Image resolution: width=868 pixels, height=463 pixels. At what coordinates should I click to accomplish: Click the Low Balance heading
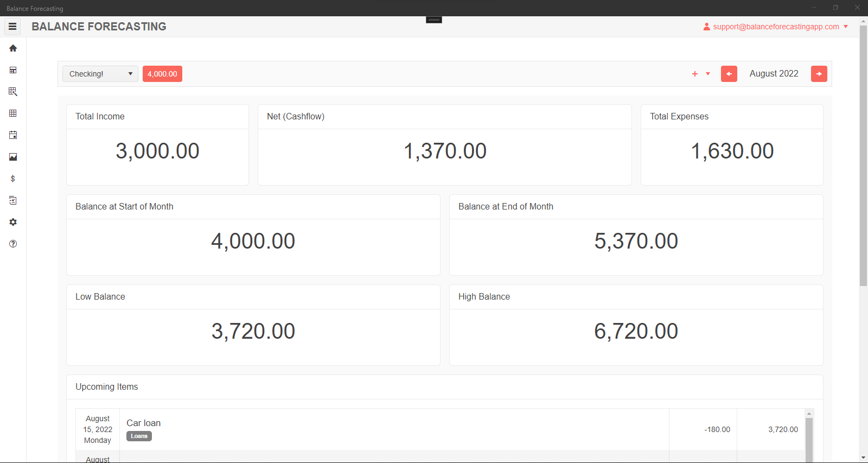coord(100,296)
